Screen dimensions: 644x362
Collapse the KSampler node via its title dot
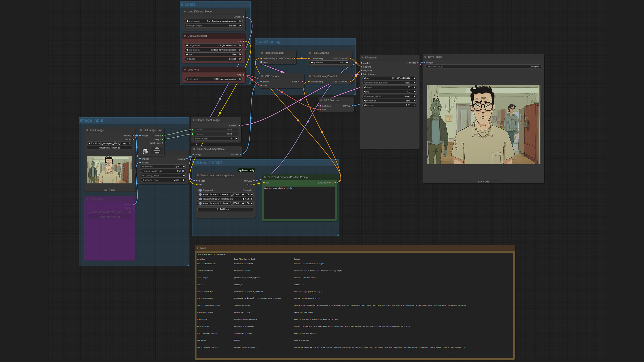[362, 57]
